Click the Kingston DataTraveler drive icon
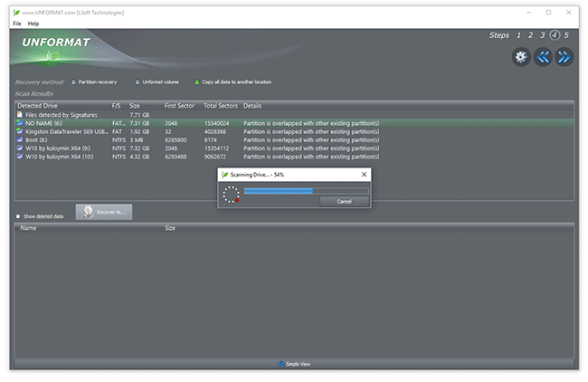The height and width of the screenshot is (382, 588). [20, 131]
